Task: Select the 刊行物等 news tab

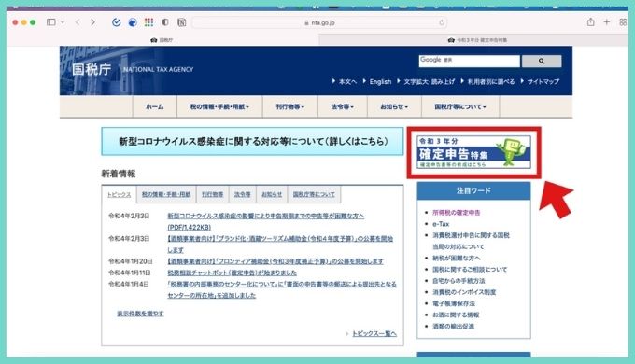Action: (213, 195)
